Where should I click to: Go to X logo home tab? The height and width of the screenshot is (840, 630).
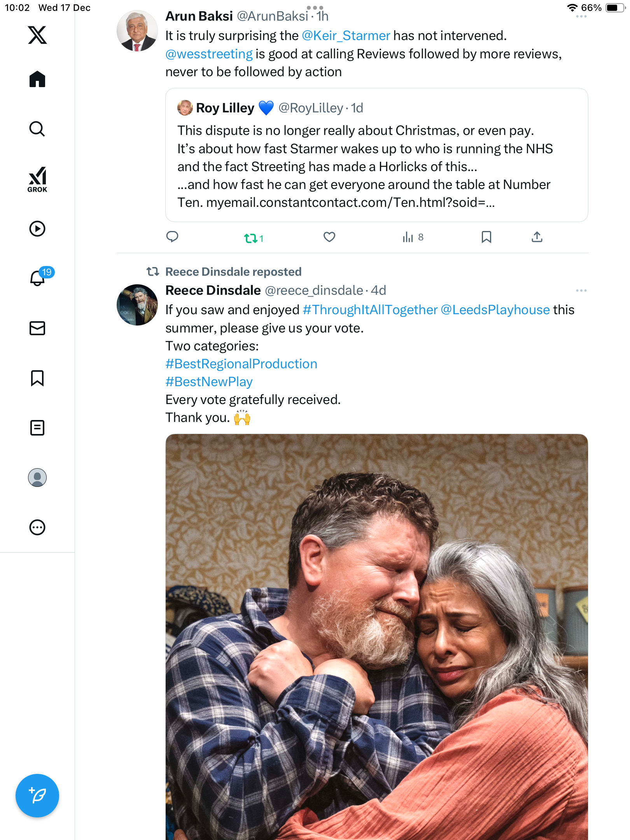click(37, 35)
